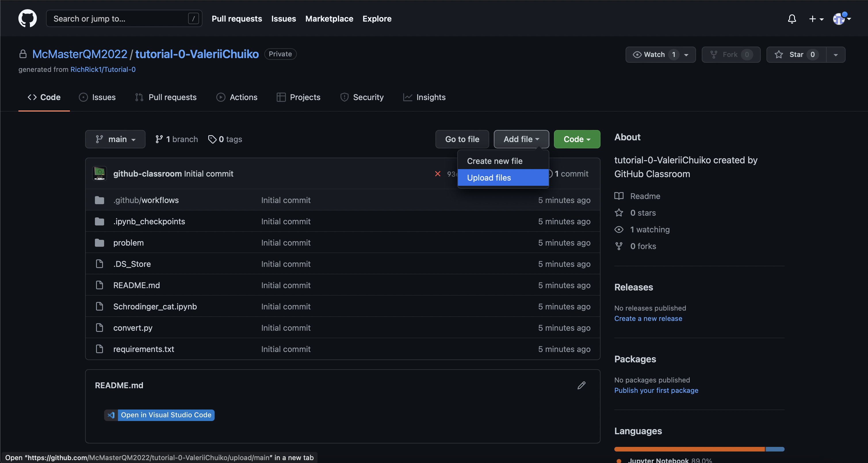Click Pull requests in top navigation
Image resolution: width=868 pixels, height=463 pixels.
click(237, 18)
